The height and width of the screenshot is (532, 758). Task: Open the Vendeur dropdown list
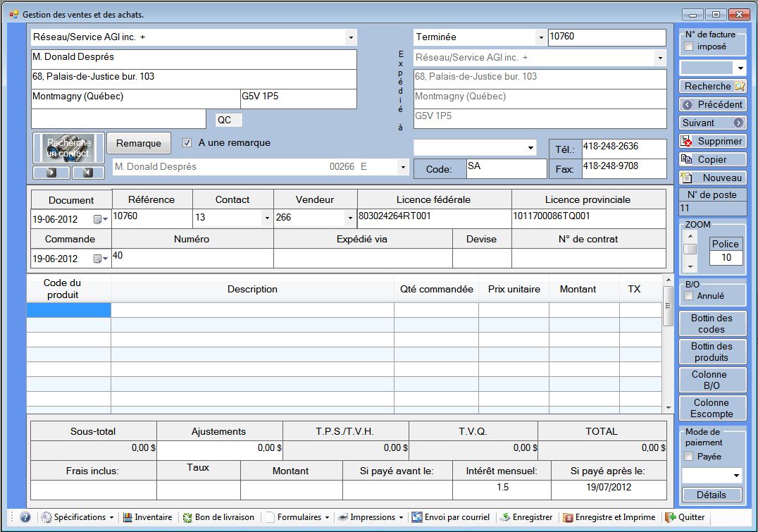(x=350, y=218)
